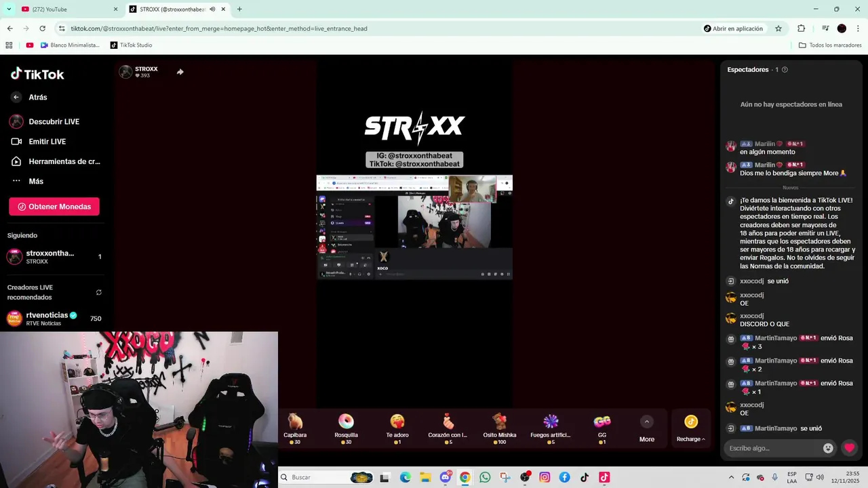Click the browser back button

pos(9,28)
